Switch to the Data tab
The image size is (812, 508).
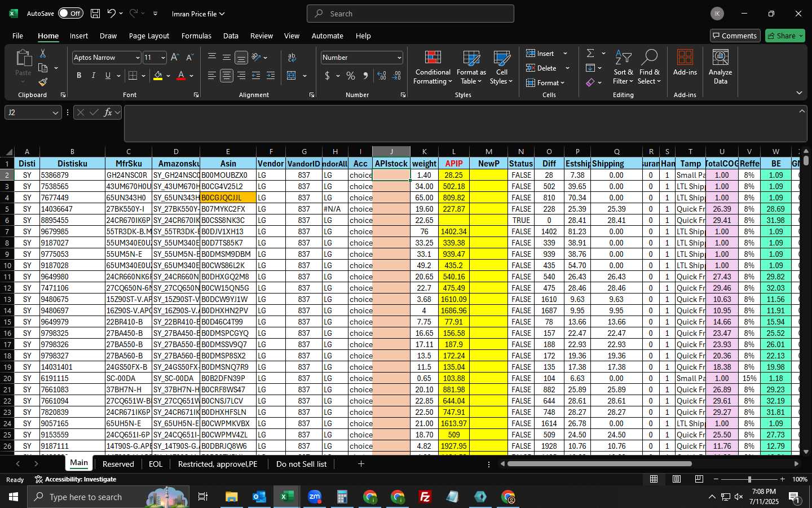point(231,36)
